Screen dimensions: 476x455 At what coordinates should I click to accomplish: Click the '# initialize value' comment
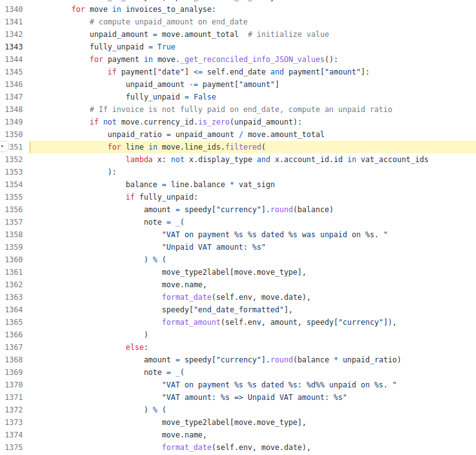(x=288, y=34)
